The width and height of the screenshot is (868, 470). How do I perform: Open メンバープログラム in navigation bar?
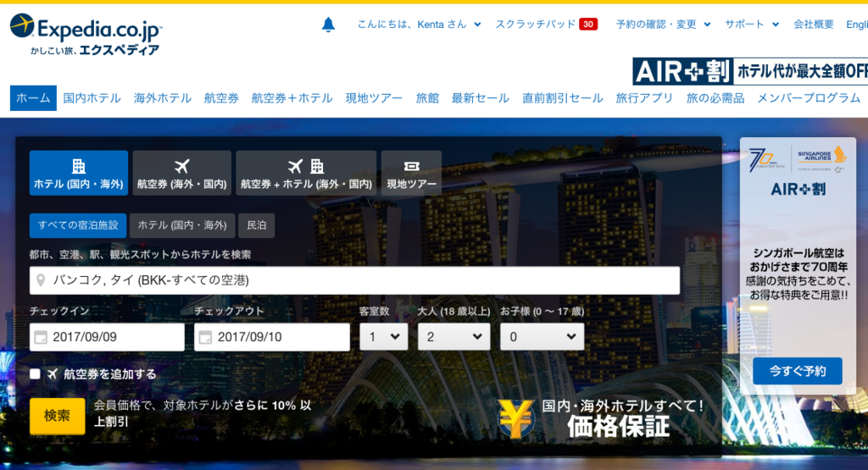point(809,98)
